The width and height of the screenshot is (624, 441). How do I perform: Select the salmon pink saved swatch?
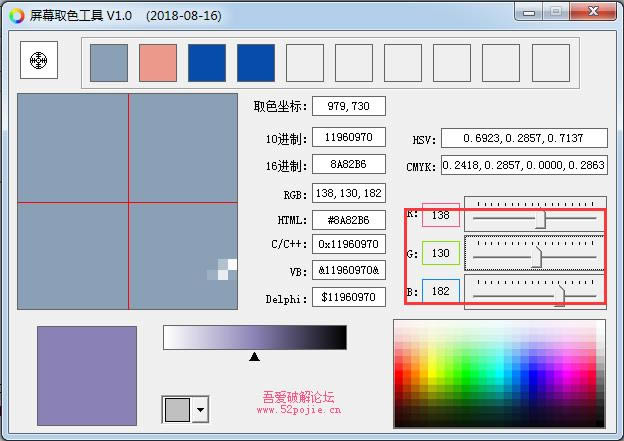coord(158,62)
